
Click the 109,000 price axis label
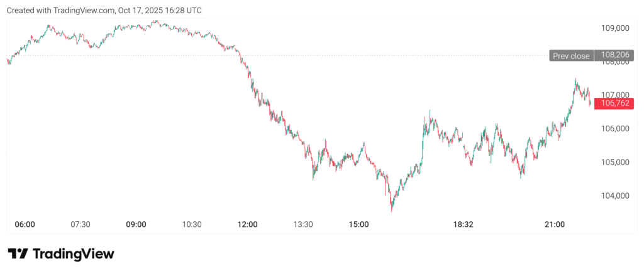click(616, 28)
